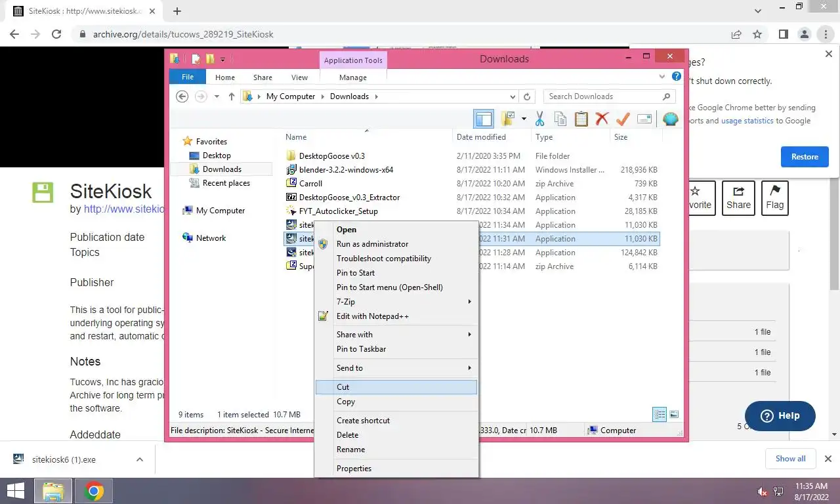
Task: Open the Manage ribbon tab
Action: coord(353,77)
